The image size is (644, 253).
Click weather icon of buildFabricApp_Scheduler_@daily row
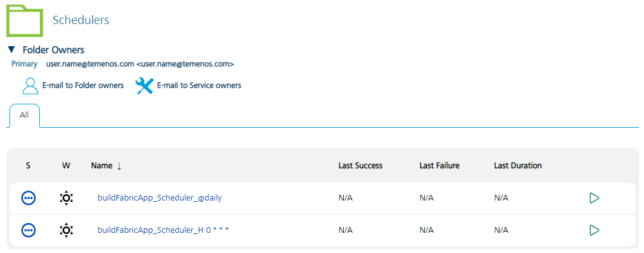click(x=66, y=198)
